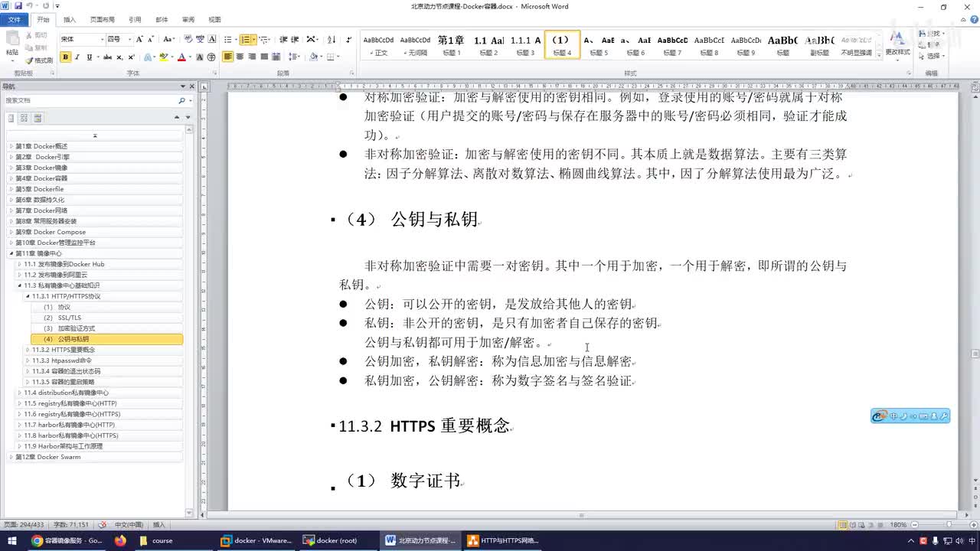Screen dimensions: 980x551
Task: Right-align the paragraph text
Action: [252, 57]
